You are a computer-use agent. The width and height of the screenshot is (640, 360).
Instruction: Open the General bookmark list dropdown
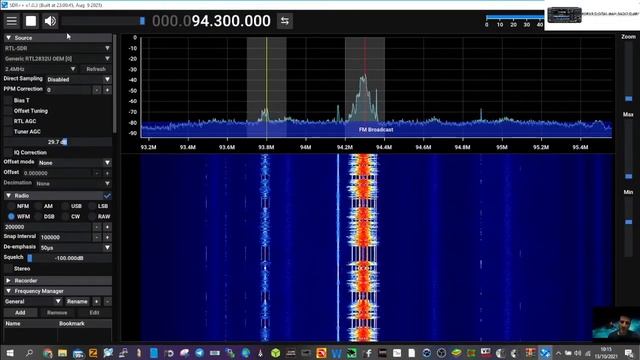tap(33, 302)
